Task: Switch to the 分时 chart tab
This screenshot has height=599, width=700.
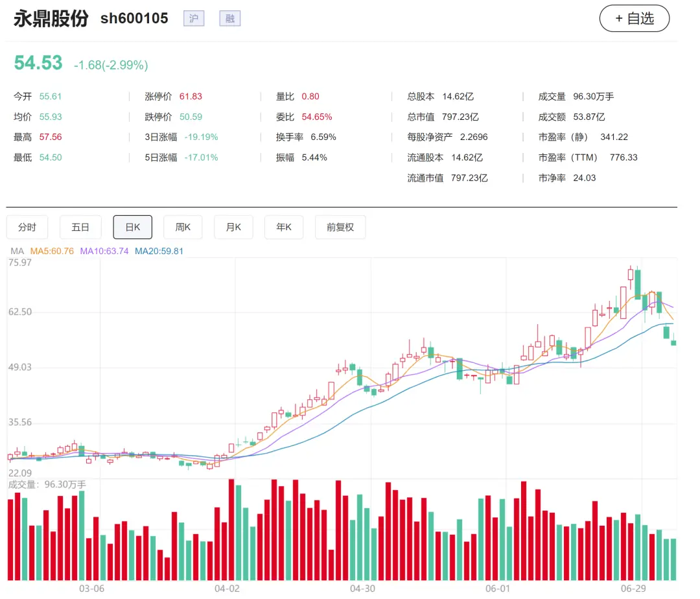Action: click(27, 227)
